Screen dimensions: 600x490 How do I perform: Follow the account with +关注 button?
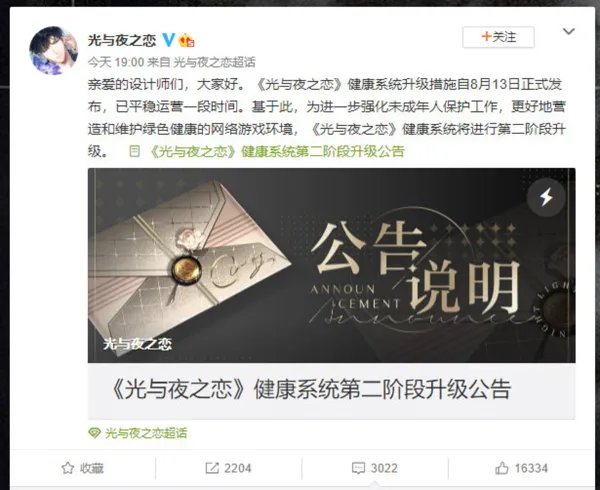coord(498,37)
